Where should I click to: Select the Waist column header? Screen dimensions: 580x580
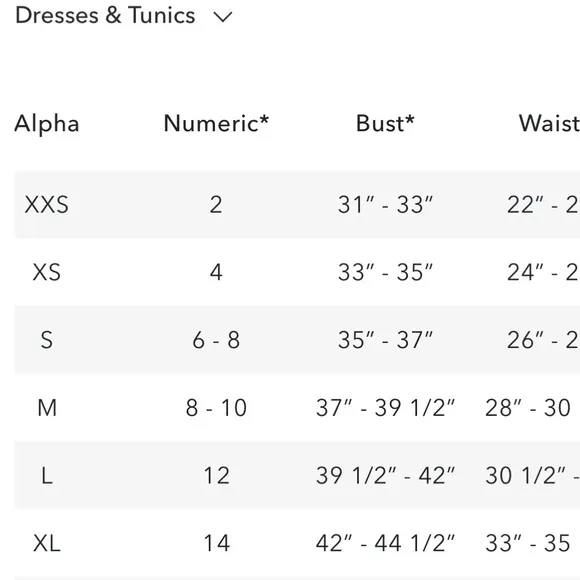549,123
